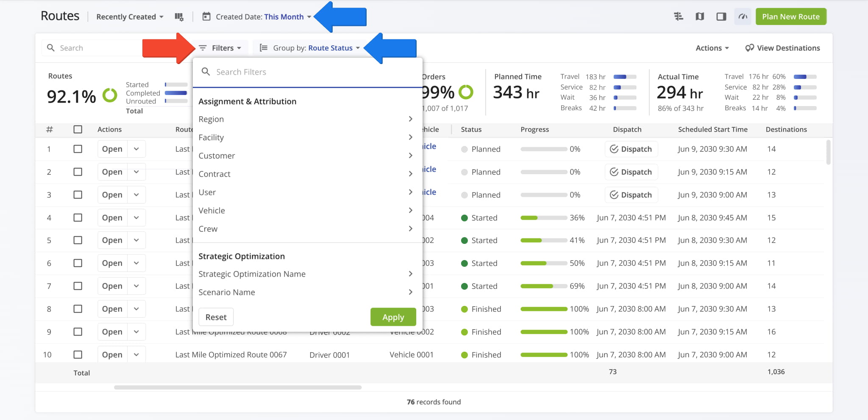Click the Destinations column header

tap(786, 129)
